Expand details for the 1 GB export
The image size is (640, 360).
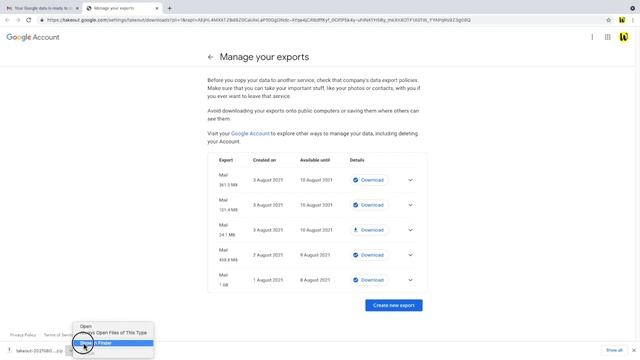[x=410, y=280]
